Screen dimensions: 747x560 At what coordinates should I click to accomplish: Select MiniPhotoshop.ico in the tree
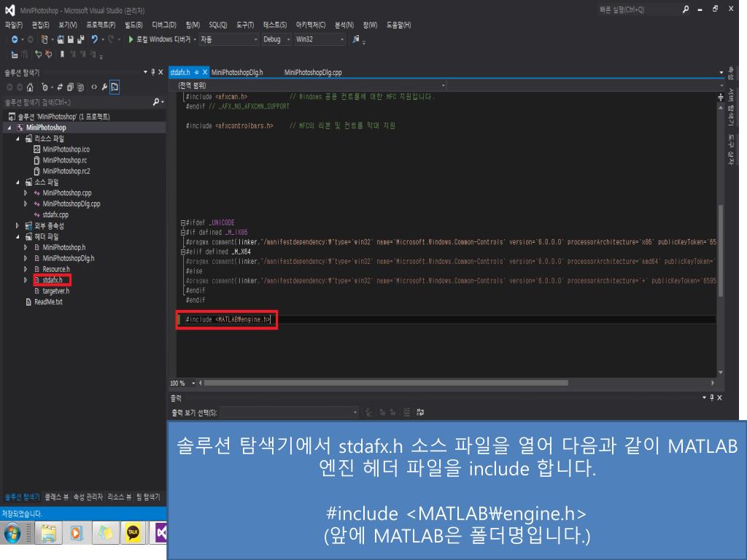point(66,149)
